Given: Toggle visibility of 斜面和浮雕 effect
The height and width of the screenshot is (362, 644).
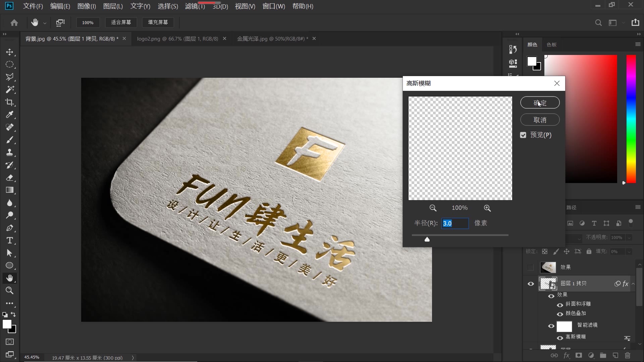Looking at the screenshot, I should tap(560, 305).
